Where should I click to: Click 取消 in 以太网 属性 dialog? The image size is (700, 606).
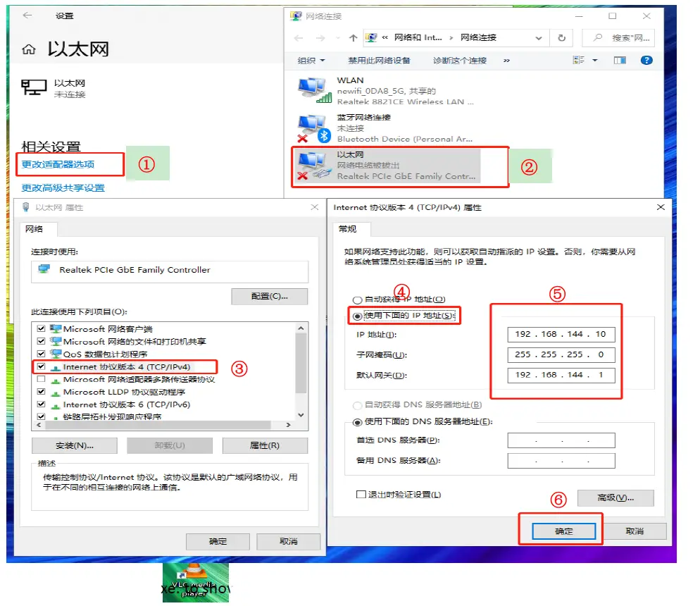(x=289, y=541)
